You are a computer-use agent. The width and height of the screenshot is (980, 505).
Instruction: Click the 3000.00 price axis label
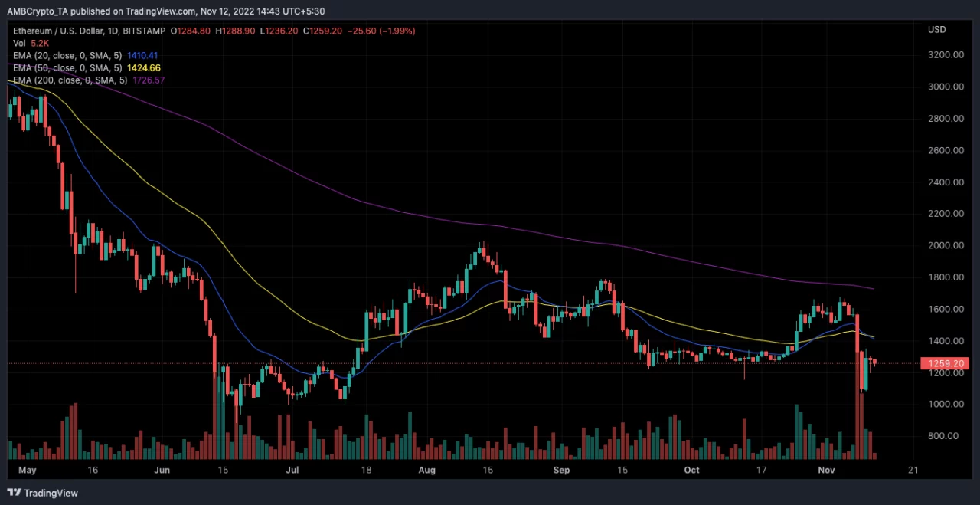[945, 87]
